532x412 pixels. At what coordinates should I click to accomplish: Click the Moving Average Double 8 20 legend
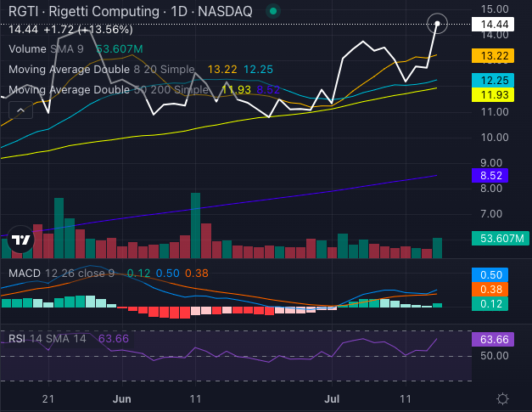point(141,70)
